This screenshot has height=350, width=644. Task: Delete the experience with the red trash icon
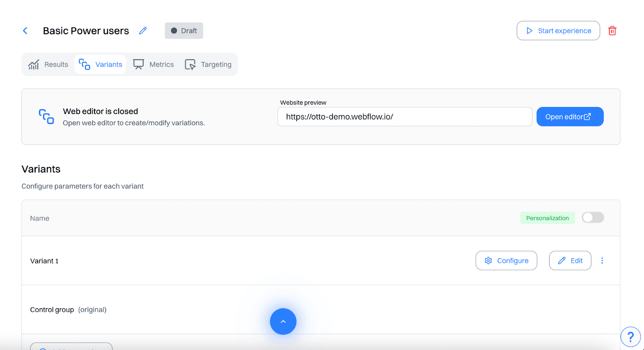[612, 31]
